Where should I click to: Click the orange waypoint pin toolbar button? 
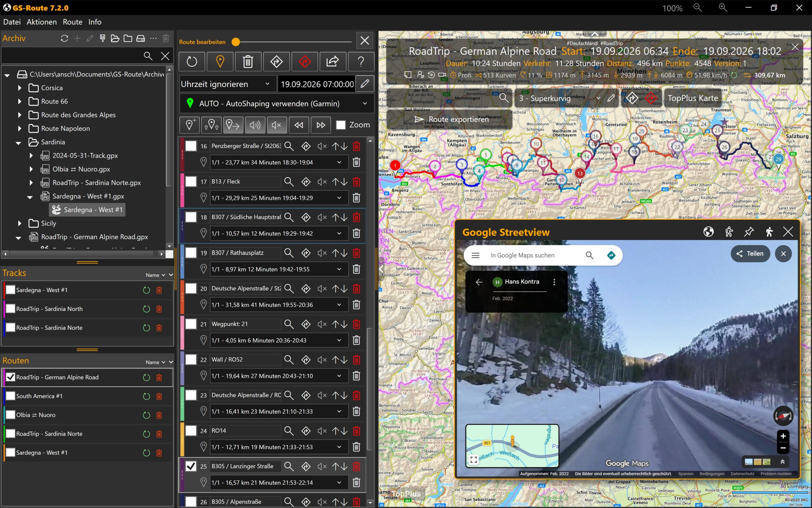coord(220,62)
